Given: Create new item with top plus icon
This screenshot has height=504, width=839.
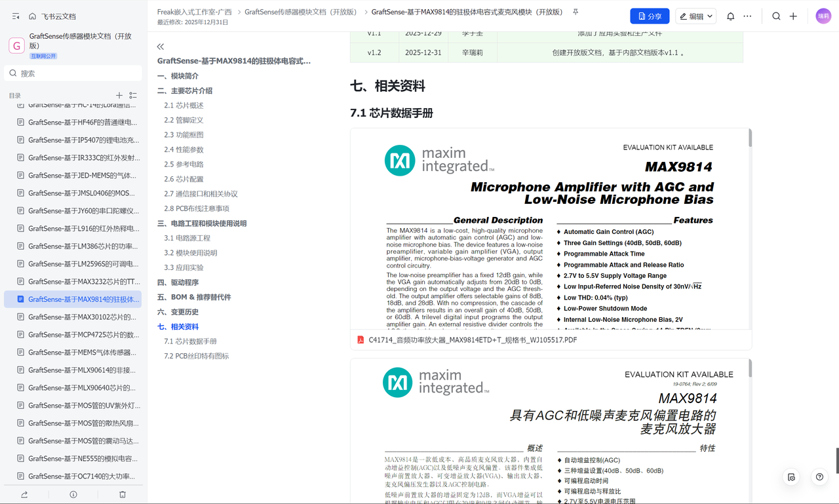Looking at the screenshot, I should pos(793,16).
